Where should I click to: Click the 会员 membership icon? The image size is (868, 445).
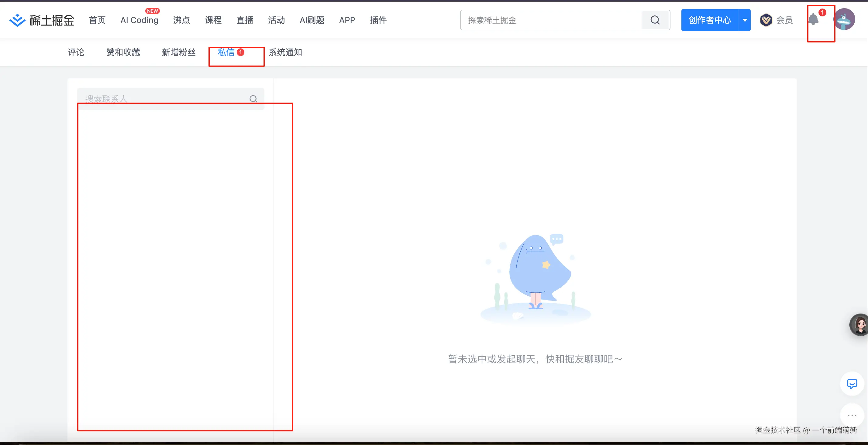(766, 20)
